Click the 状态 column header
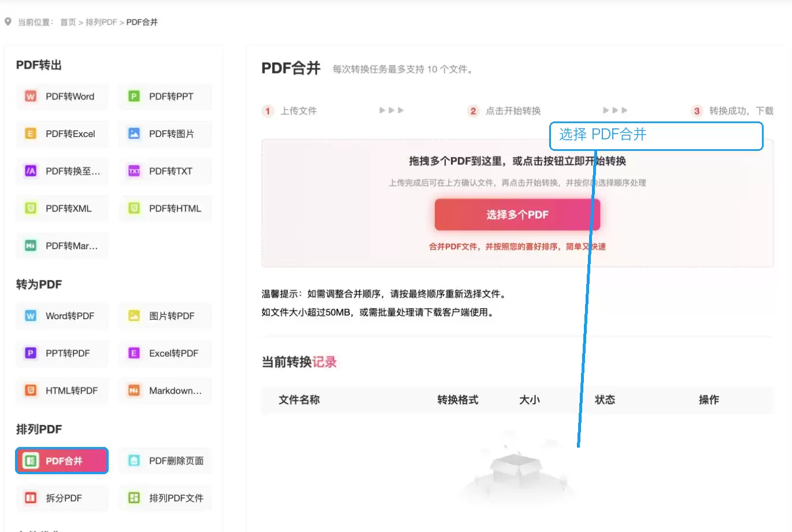Viewport: 792px width, 532px height. [605, 400]
